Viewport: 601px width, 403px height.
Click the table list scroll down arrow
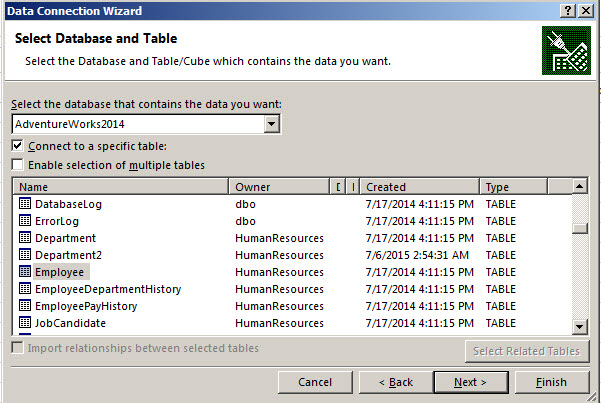click(x=580, y=326)
